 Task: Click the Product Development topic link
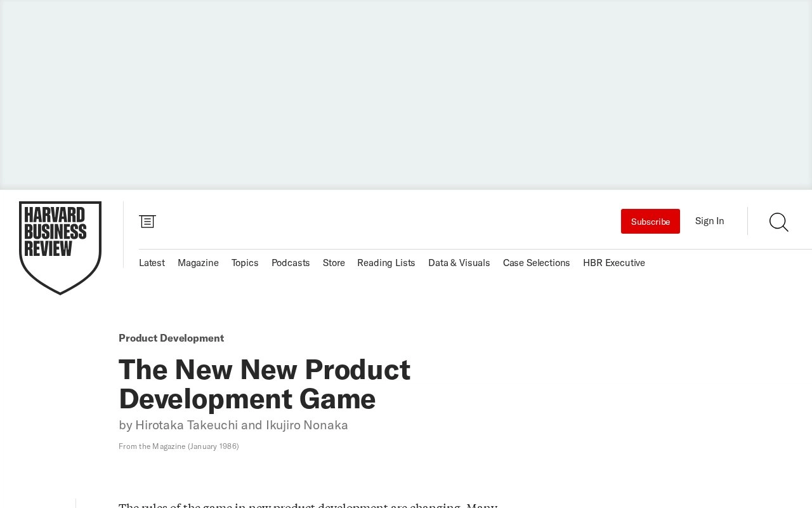[x=171, y=338]
